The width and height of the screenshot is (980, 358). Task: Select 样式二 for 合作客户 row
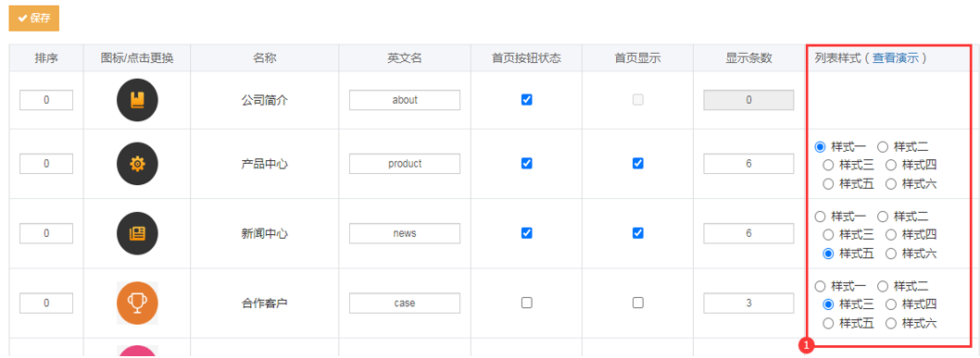883,286
